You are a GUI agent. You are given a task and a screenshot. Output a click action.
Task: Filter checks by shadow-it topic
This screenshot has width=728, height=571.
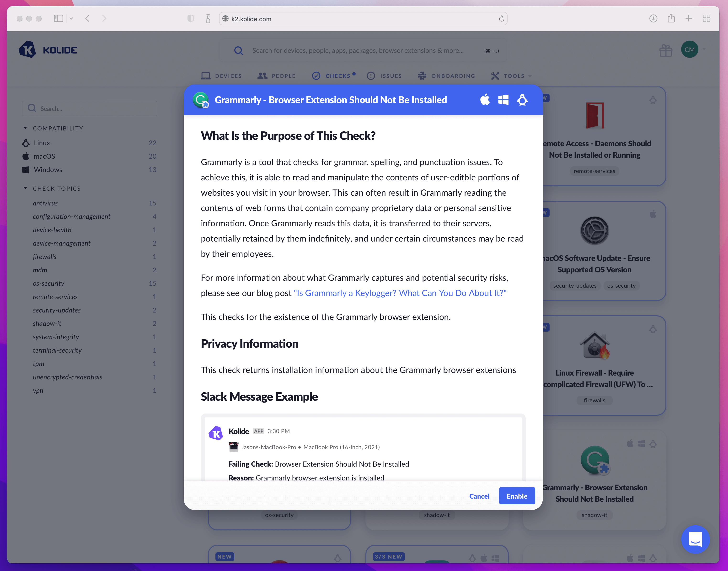47,323
